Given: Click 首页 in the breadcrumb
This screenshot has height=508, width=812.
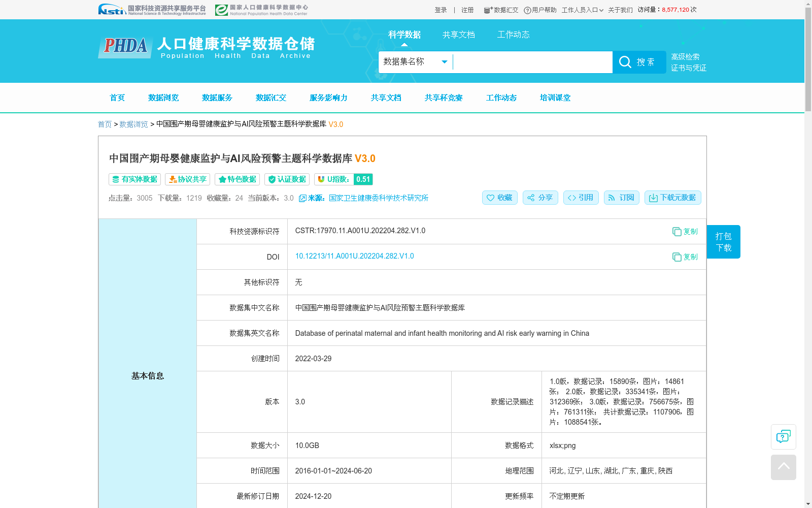Looking at the screenshot, I should click(105, 124).
